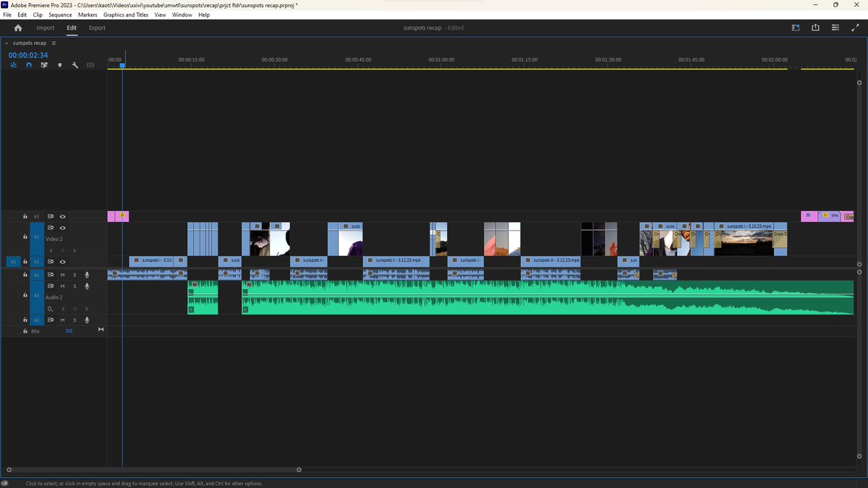Mute the Audio 2 track

63,286
